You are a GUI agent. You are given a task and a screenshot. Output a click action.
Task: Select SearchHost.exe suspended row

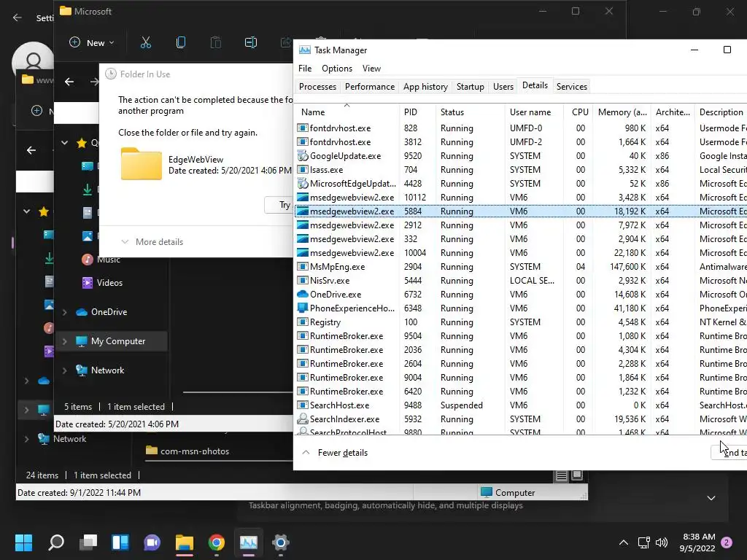tap(521, 405)
